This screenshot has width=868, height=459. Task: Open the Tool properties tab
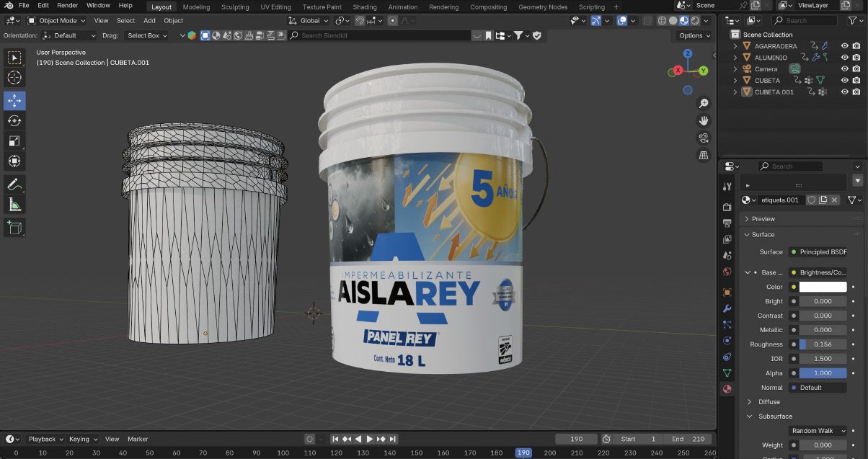tap(727, 187)
